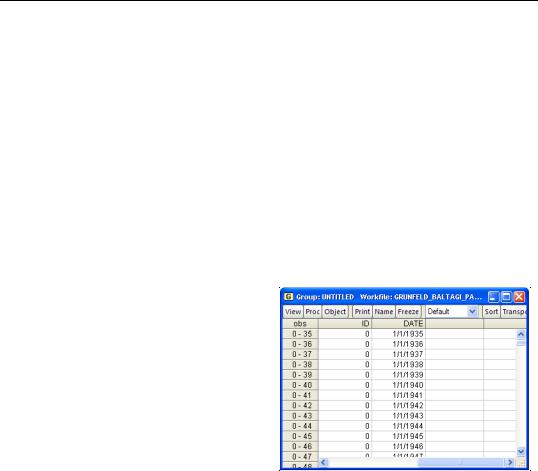The width and height of the screenshot is (538, 471).
Task: Click the obs column header
Action: [x=300, y=323]
